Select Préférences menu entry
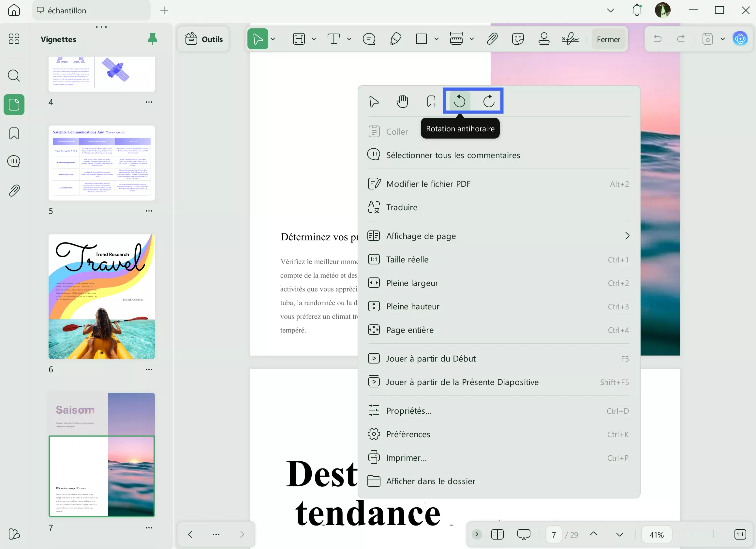 tap(408, 434)
